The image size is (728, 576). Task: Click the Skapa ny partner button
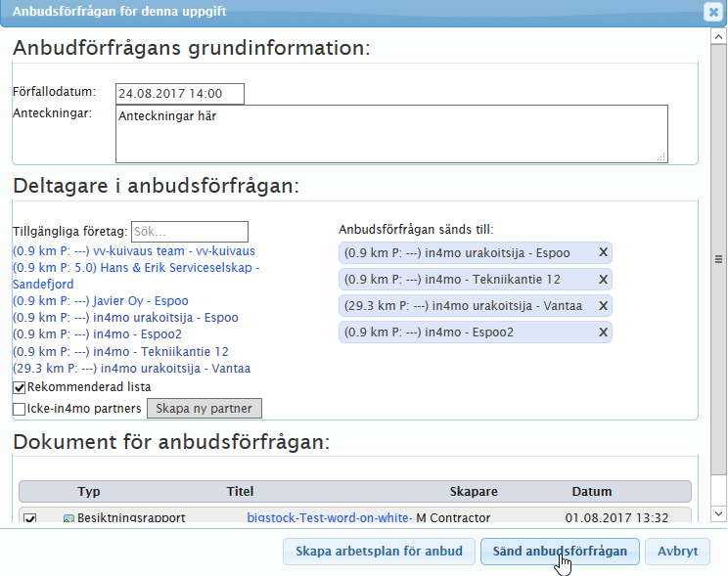pyautogui.click(x=205, y=409)
